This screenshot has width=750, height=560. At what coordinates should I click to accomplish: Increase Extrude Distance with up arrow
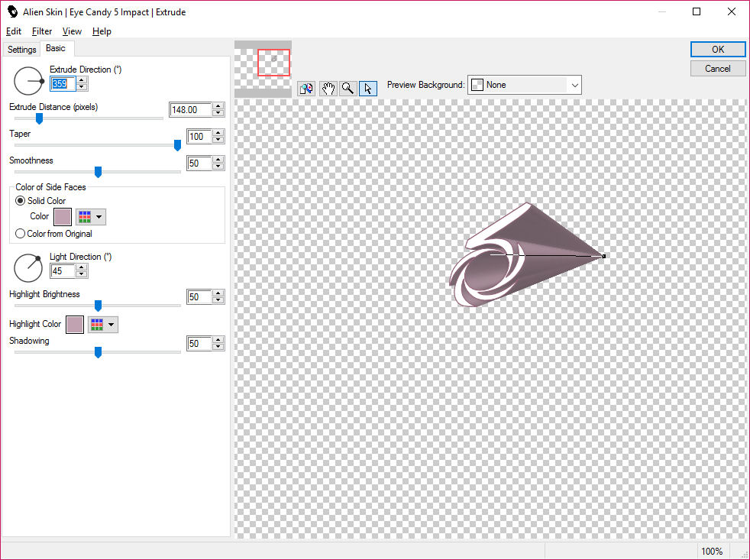[218, 106]
